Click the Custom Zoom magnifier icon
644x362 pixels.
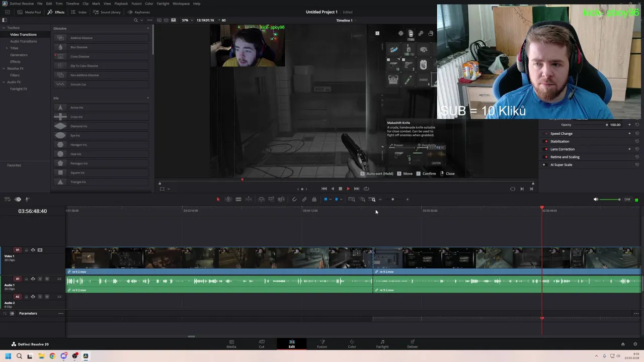(x=372, y=199)
